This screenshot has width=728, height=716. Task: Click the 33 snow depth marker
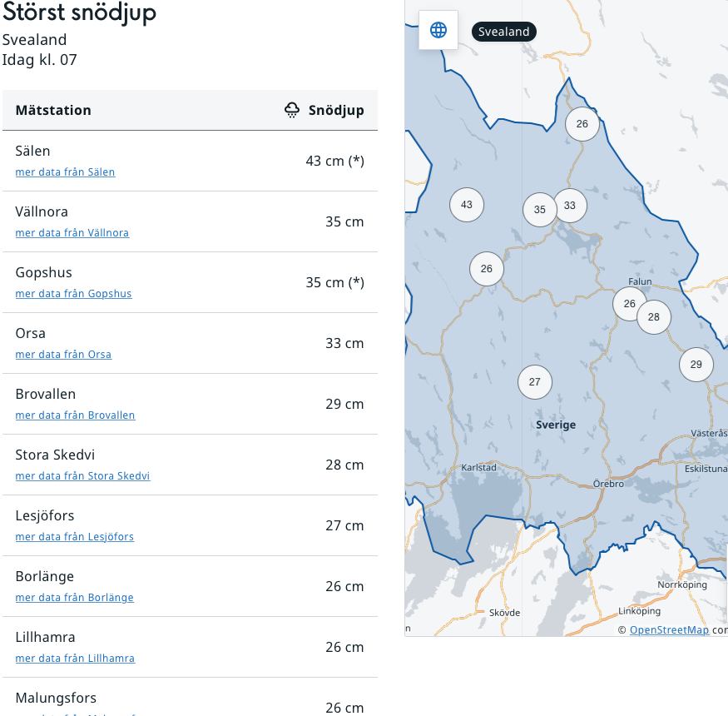point(570,206)
